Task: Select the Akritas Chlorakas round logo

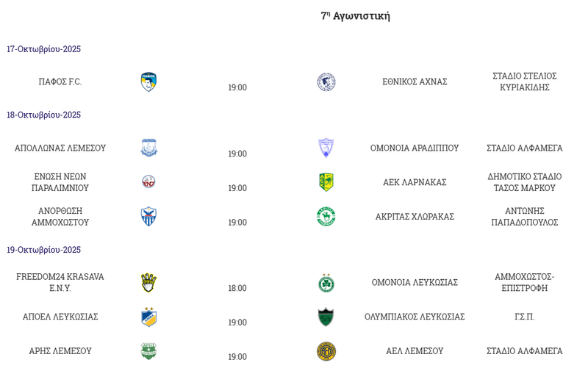Action: [x=326, y=217]
